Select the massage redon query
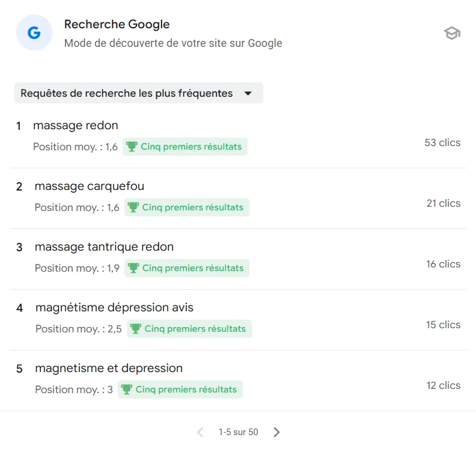Screen dimensions: 476x452 [x=76, y=125]
